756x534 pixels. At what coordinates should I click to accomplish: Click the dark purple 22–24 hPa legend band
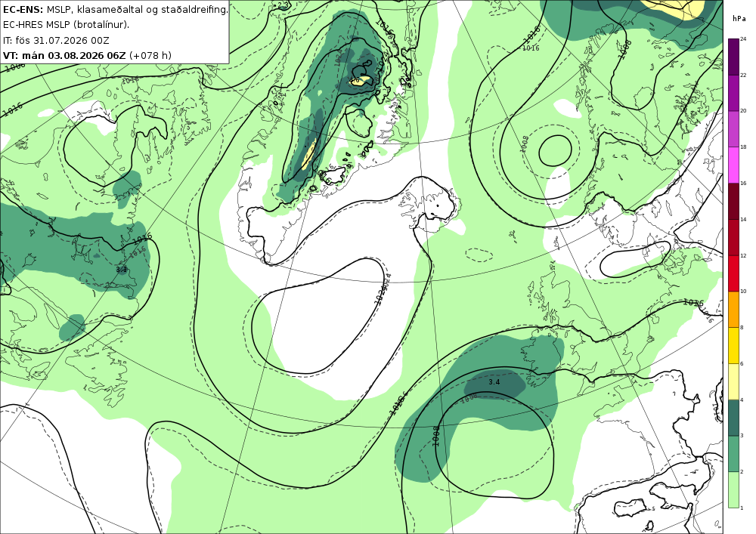(x=733, y=57)
